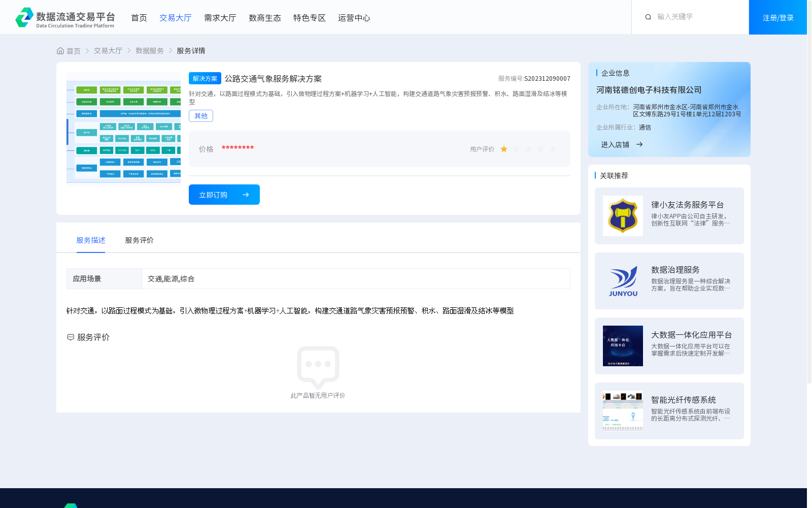Click the fourth rating star
Image resolution: width=812 pixels, height=508 pixels.
coord(540,149)
